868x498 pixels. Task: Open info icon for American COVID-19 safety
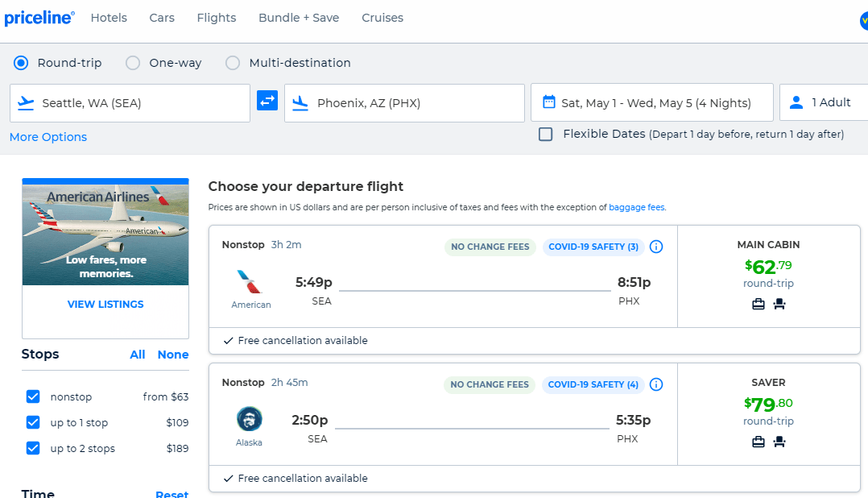[x=656, y=247]
